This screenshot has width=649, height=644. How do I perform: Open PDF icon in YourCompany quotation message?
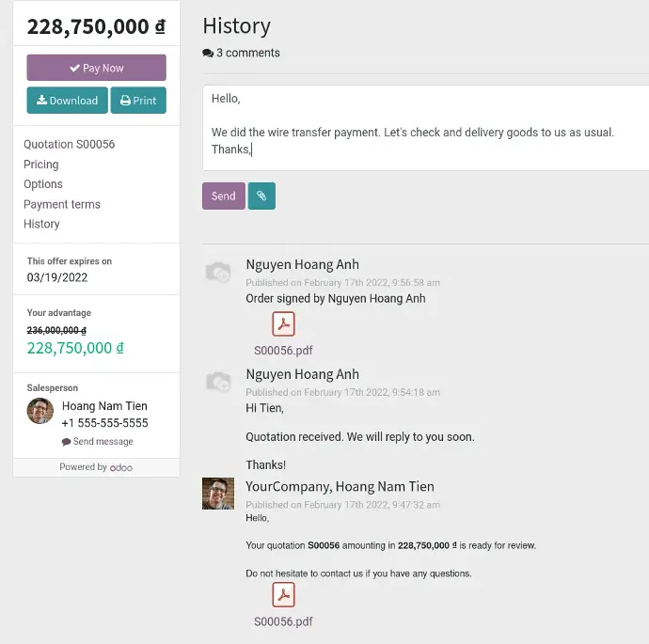coord(283,595)
